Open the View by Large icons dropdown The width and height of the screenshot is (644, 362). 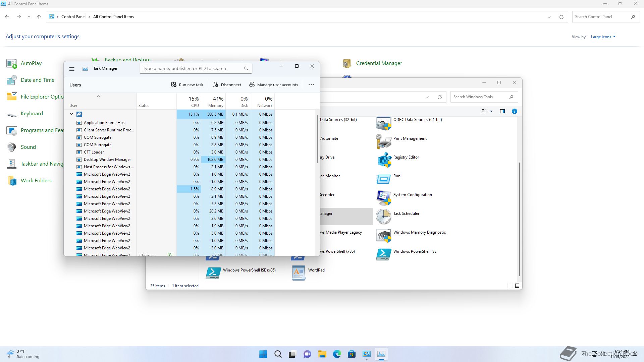pos(603,37)
